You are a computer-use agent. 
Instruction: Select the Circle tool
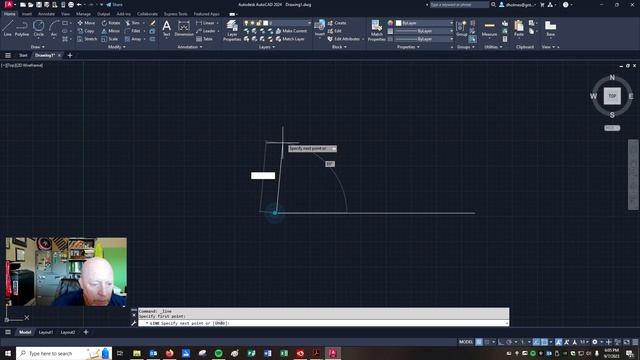tap(39, 28)
